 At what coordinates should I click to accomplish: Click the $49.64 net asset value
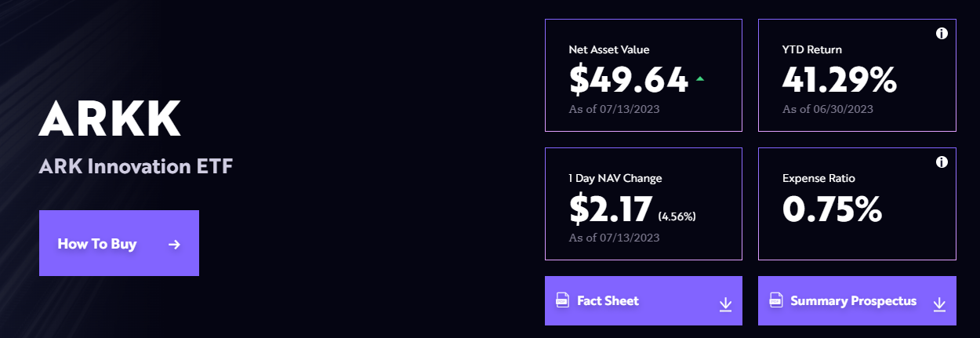point(629,80)
